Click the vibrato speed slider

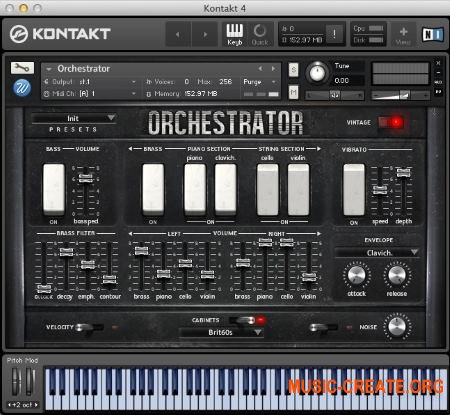tap(380, 190)
